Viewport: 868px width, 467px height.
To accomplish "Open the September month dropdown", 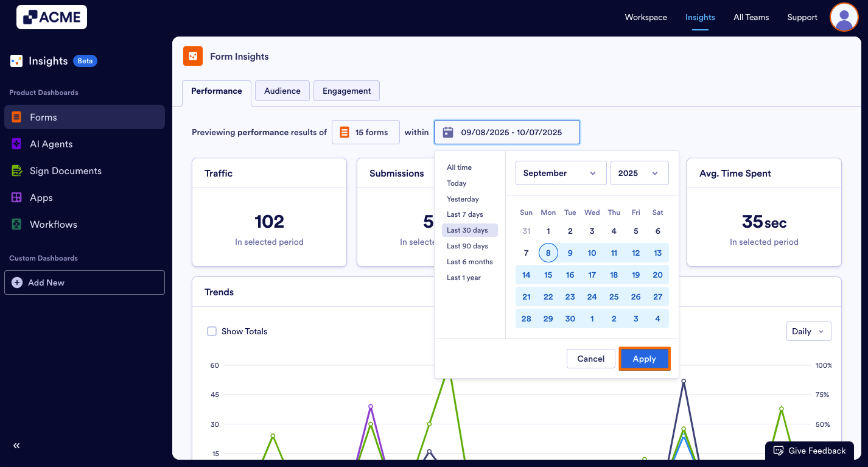I will (560, 173).
